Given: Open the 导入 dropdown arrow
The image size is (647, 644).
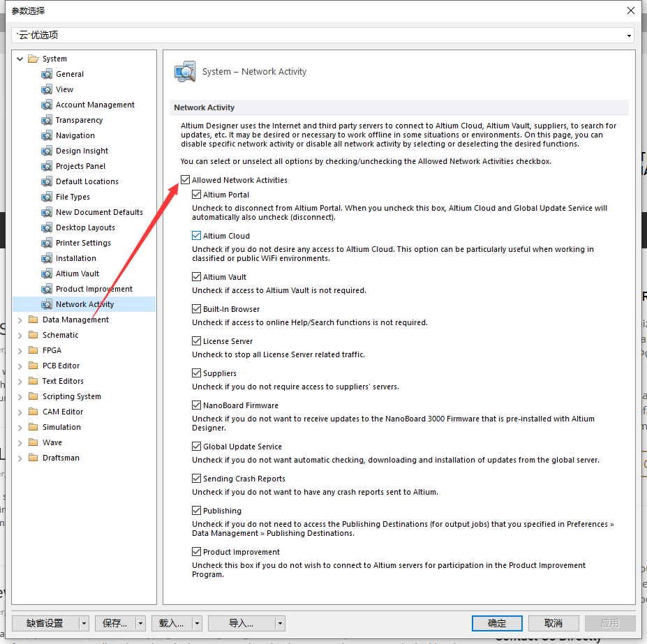Looking at the screenshot, I should [280, 623].
